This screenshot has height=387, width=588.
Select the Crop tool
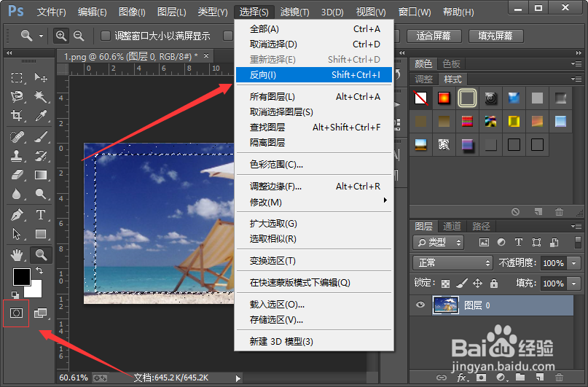click(17, 115)
